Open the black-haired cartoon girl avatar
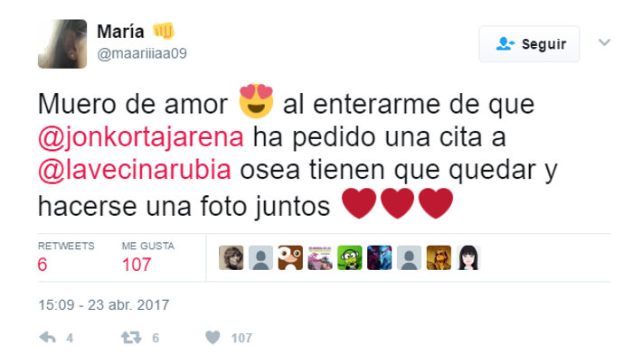Screen dimensions: 624x364 coord(468,258)
